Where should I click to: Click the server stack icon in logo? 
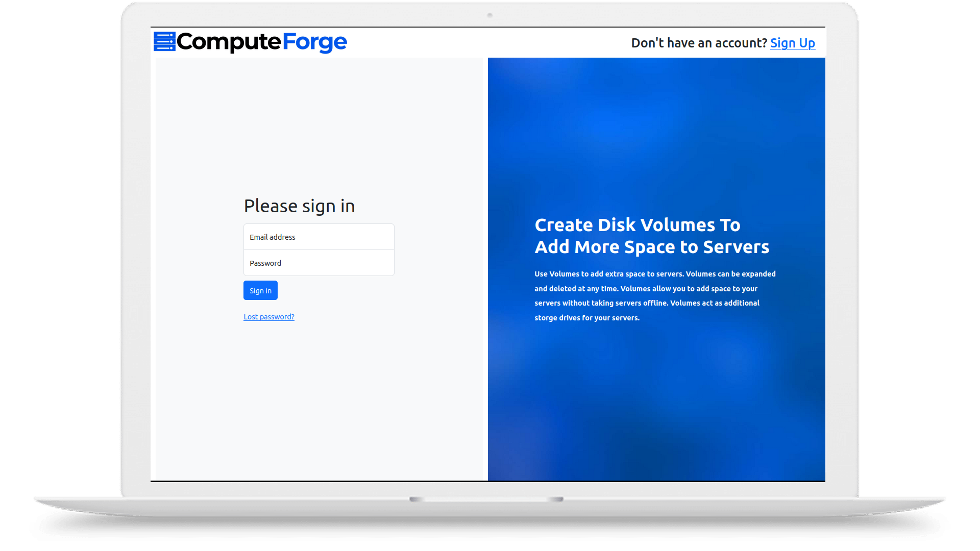[164, 42]
